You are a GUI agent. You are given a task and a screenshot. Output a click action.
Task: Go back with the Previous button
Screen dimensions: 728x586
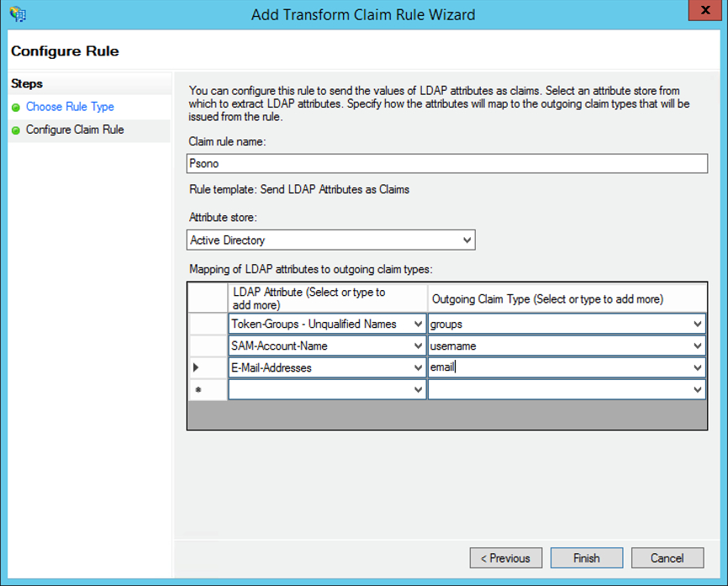[505, 557]
